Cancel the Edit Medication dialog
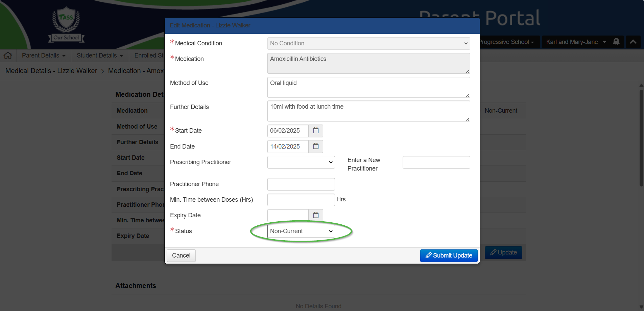The height and width of the screenshot is (311, 644). click(181, 256)
